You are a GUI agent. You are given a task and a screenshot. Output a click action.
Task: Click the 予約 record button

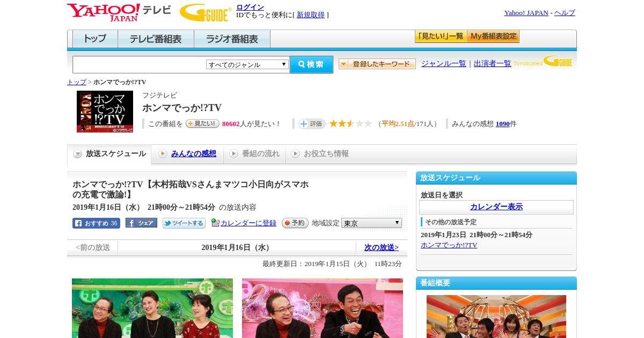[x=295, y=223]
